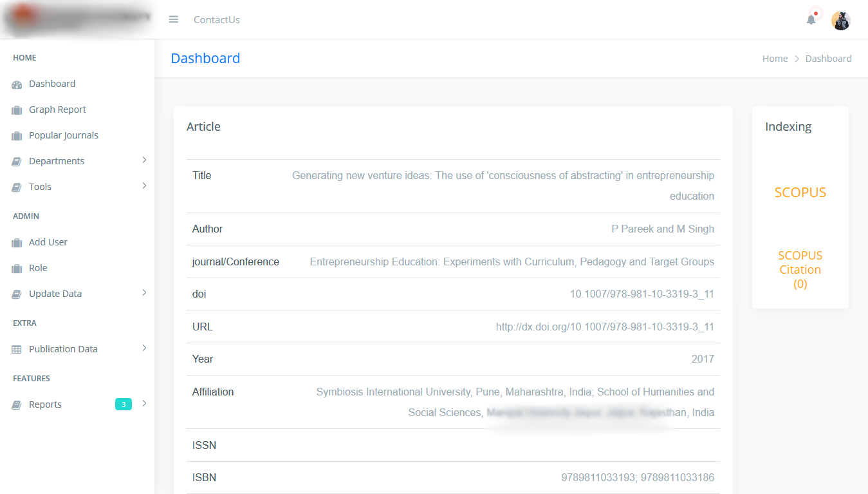Open the user profile avatar
Viewport: 868px width, 494px height.
point(840,21)
